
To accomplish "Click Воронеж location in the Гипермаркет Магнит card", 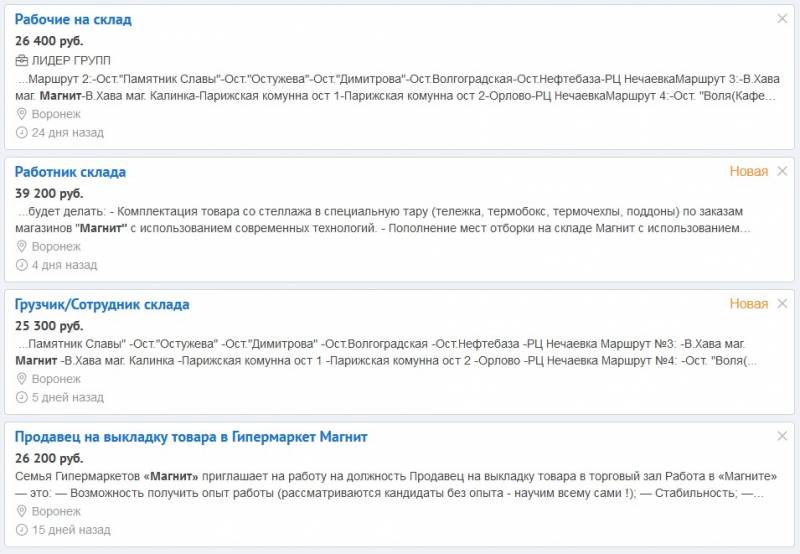I will tap(56, 512).
